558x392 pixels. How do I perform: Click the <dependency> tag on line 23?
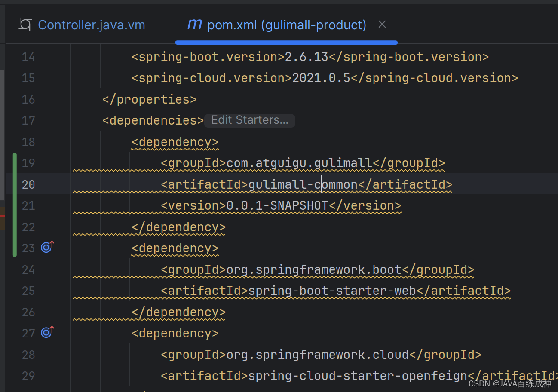(175, 248)
